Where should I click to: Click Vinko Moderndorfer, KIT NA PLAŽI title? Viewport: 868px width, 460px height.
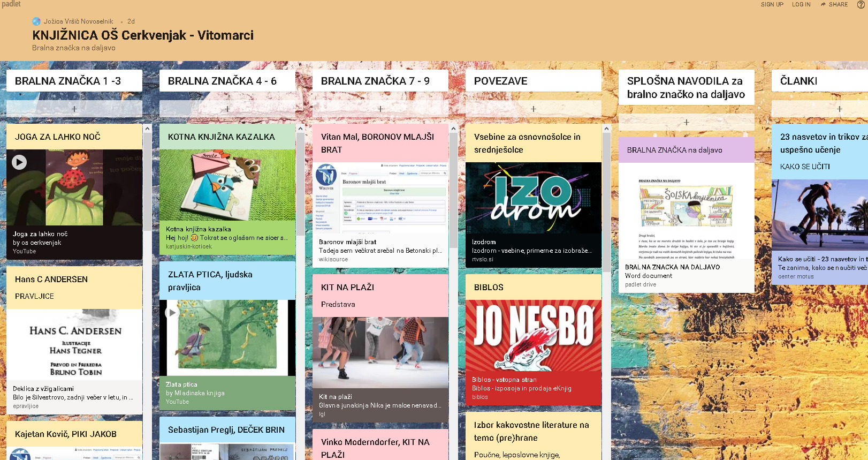(376, 448)
